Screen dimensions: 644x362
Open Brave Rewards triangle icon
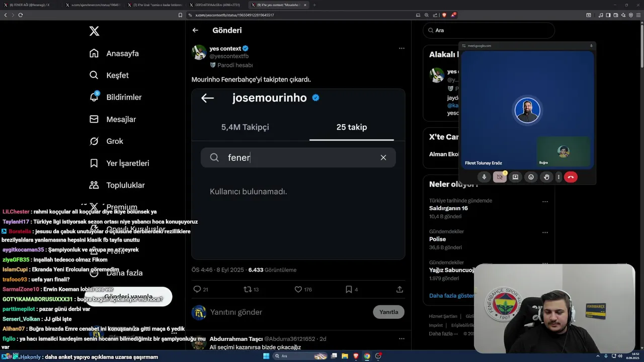click(x=453, y=15)
